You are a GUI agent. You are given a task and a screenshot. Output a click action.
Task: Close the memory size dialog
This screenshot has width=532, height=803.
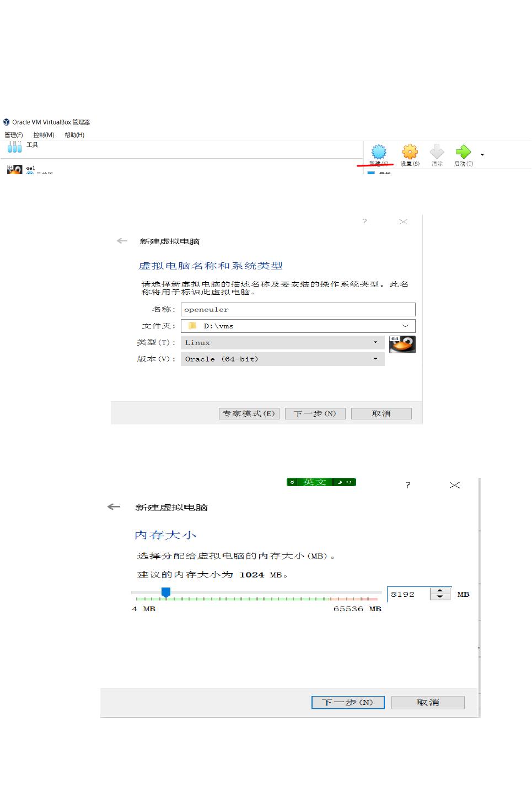pos(455,485)
